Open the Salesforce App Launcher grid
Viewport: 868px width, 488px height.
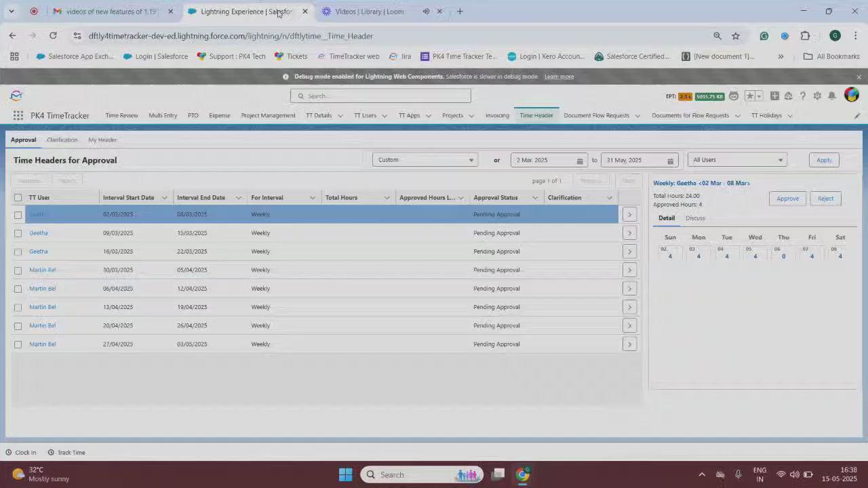click(x=18, y=115)
